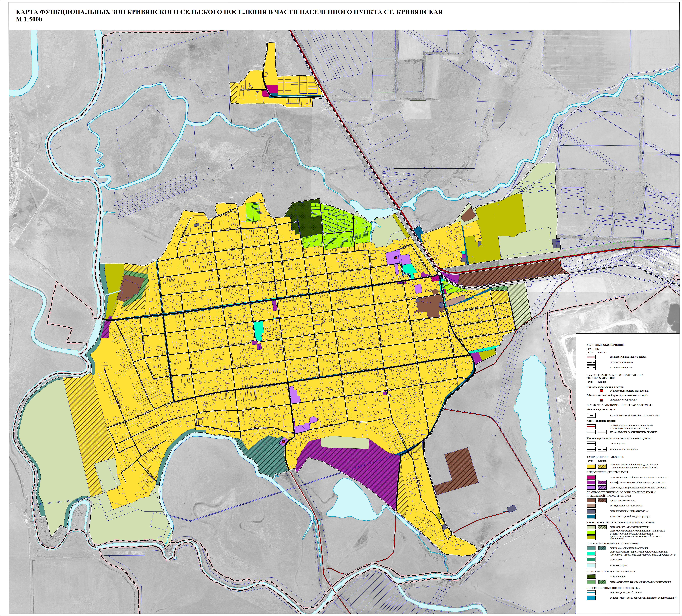Pick the magenta зона смешанной застройки swatch

pyautogui.click(x=591, y=477)
